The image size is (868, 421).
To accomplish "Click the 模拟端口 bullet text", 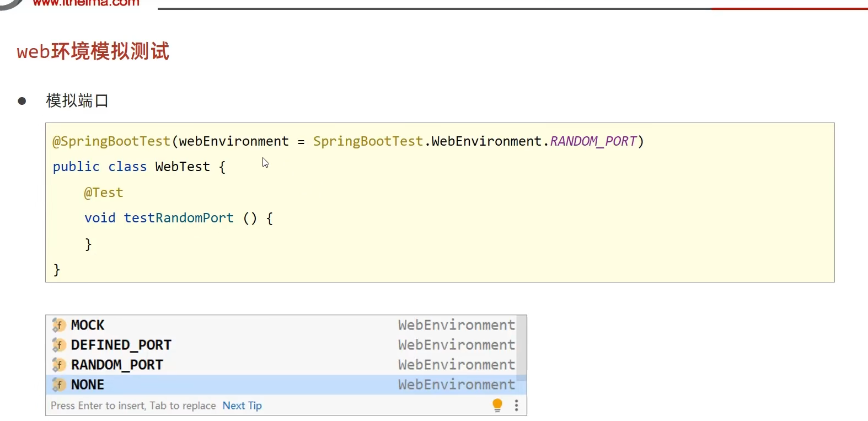I will tap(77, 101).
